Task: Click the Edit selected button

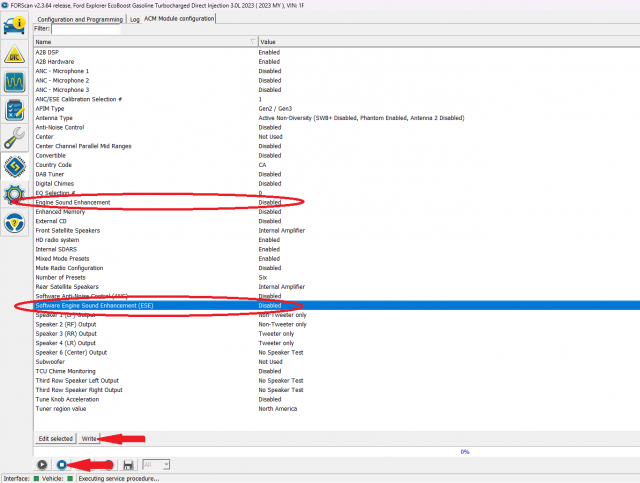Action: pos(55,438)
